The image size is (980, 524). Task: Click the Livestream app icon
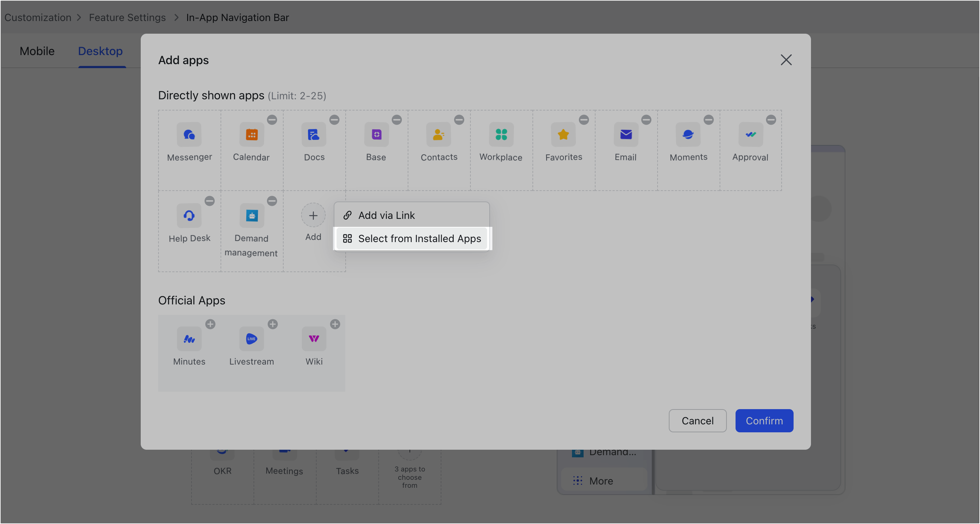coord(251,338)
